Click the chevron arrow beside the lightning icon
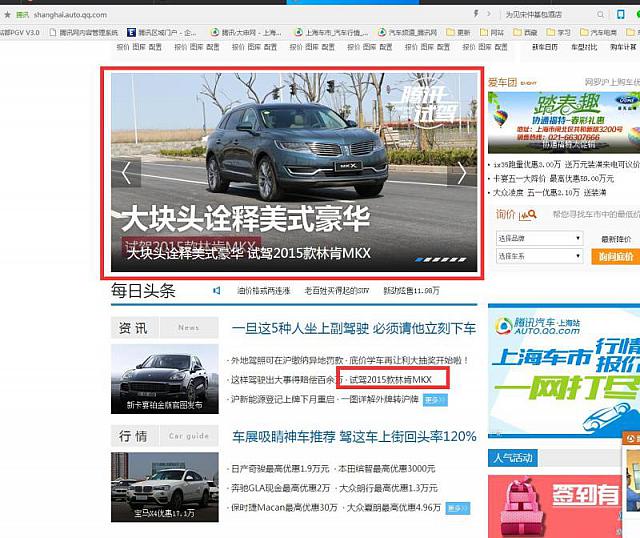This screenshot has width=640, height=538. coord(489,14)
